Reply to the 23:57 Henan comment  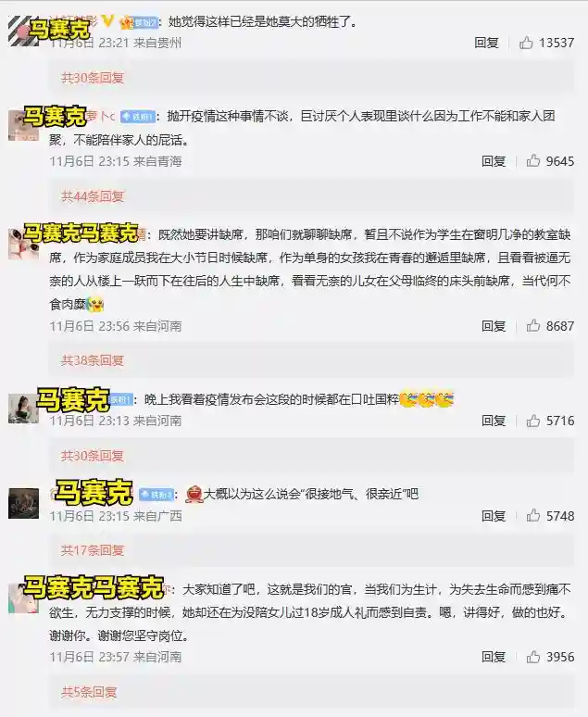494,657
